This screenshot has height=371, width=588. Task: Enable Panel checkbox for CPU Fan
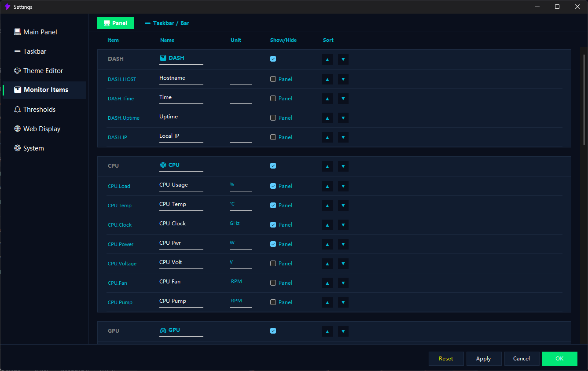coord(273,283)
